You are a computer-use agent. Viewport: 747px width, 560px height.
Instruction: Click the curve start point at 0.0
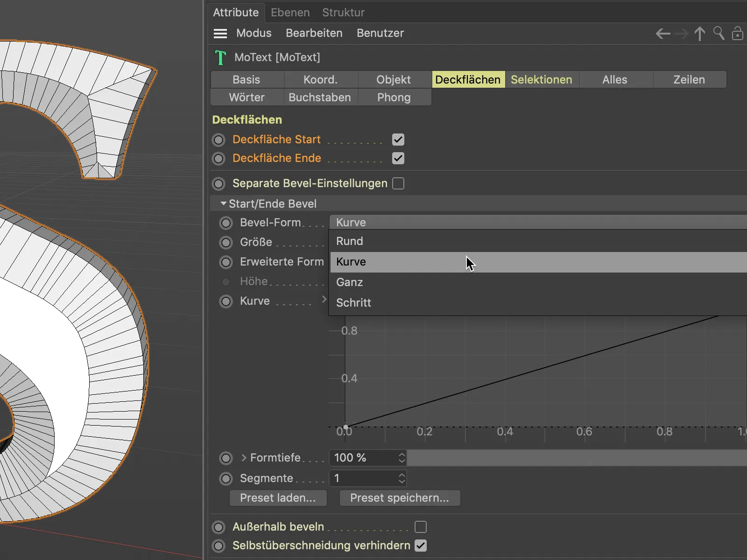tap(345, 427)
